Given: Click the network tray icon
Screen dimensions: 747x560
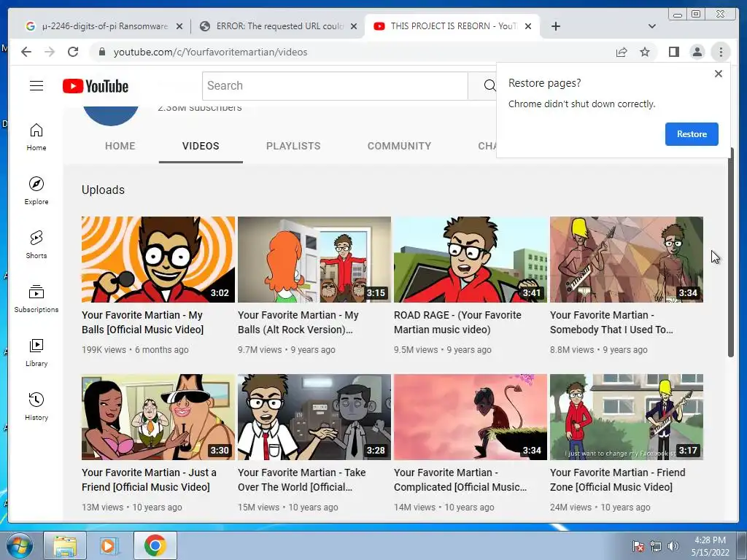Looking at the screenshot, I should coord(656,546).
